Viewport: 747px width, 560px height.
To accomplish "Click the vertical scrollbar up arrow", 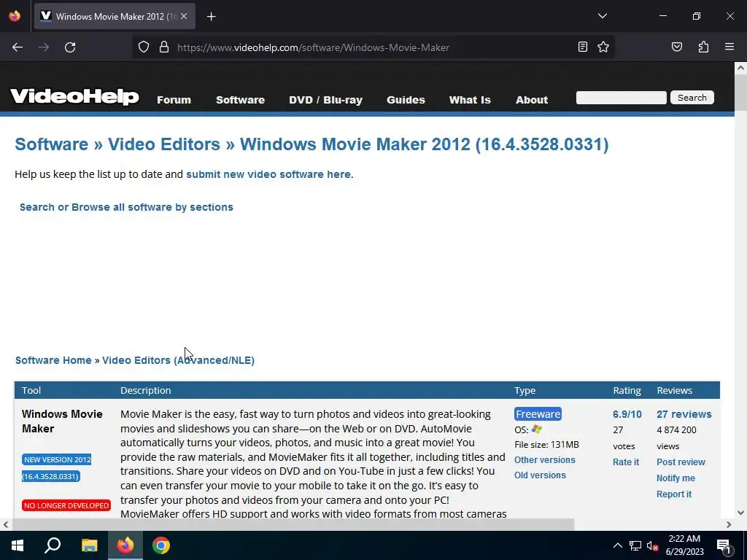I will click(740, 68).
